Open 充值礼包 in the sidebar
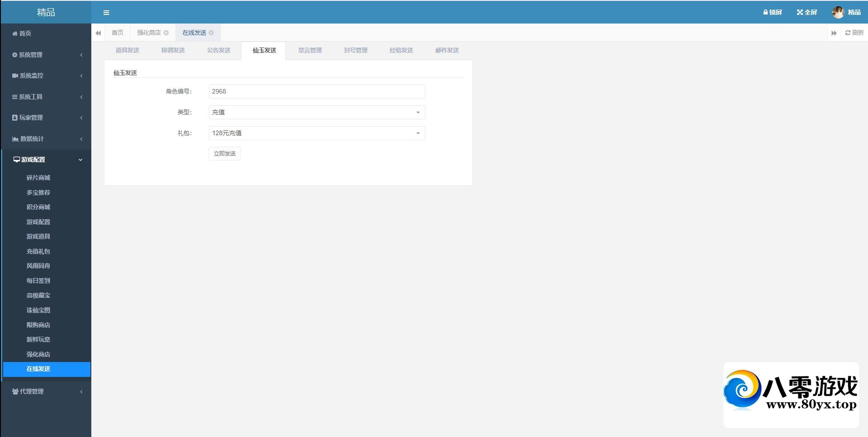 point(38,251)
